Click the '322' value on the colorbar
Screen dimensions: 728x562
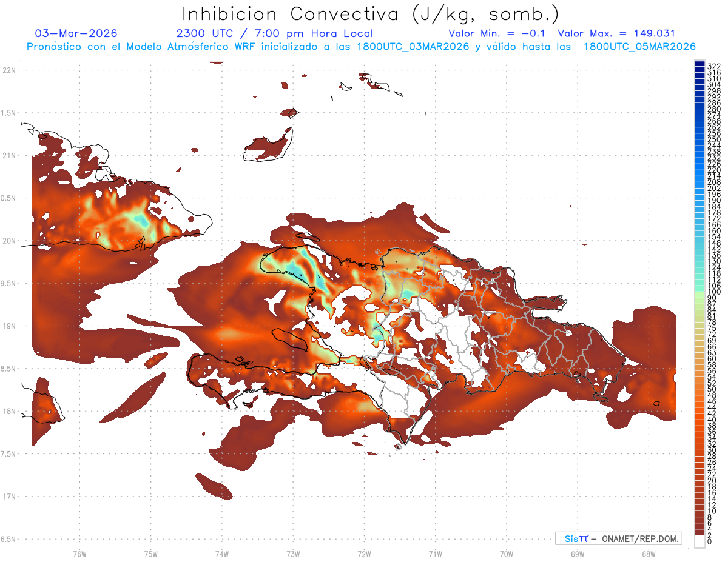pyautogui.click(x=714, y=66)
